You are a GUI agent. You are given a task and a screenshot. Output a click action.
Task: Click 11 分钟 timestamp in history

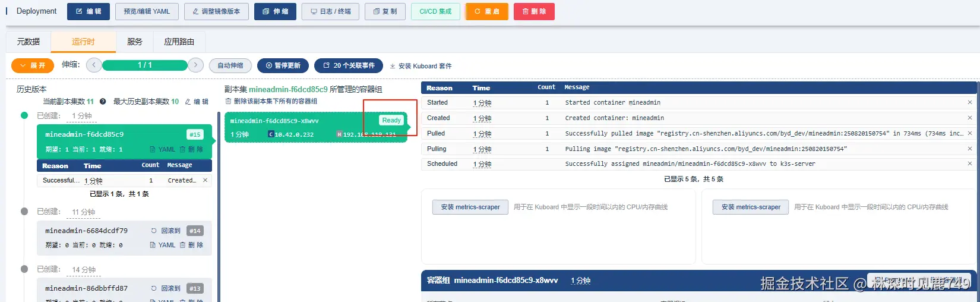click(x=84, y=212)
